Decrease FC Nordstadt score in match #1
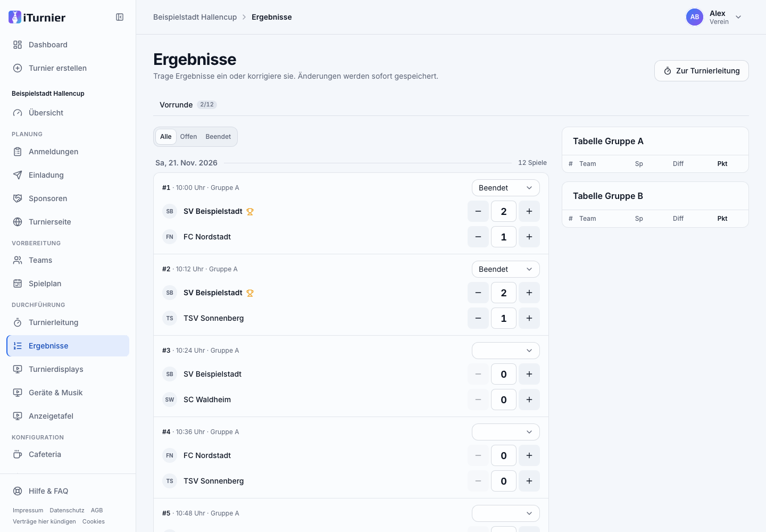The width and height of the screenshot is (766, 532). pyautogui.click(x=478, y=237)
